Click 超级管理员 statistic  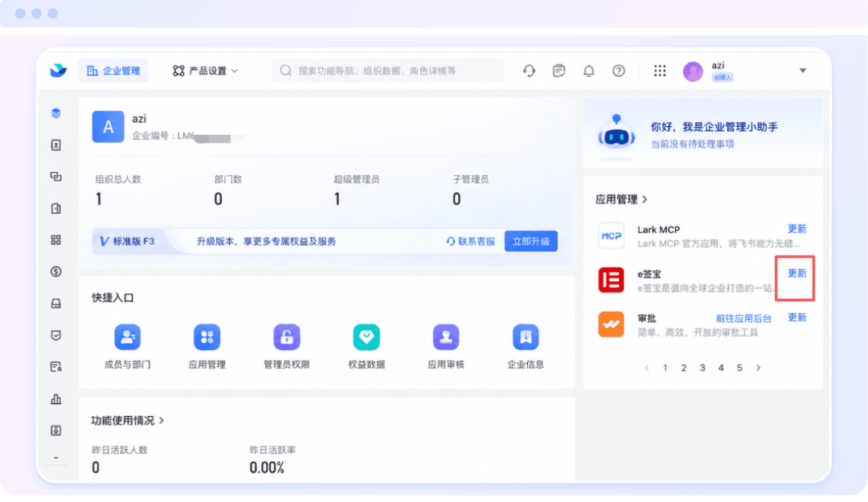[356, 190]
